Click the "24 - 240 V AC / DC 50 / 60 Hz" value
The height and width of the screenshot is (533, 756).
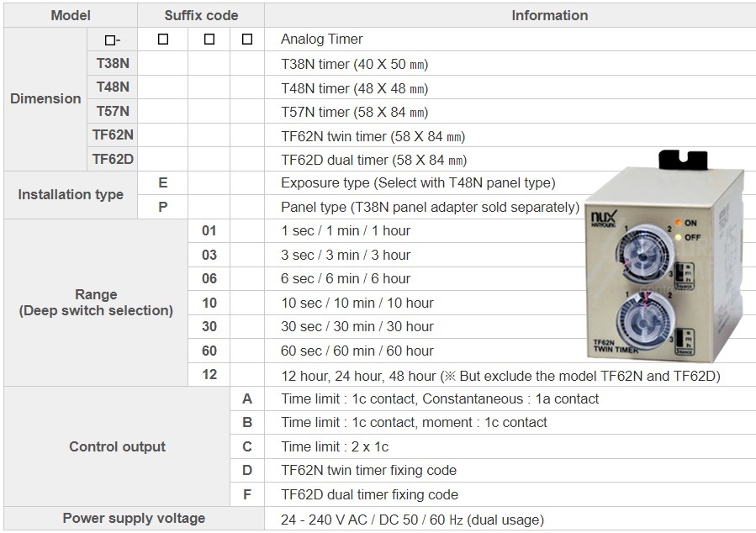412,520
